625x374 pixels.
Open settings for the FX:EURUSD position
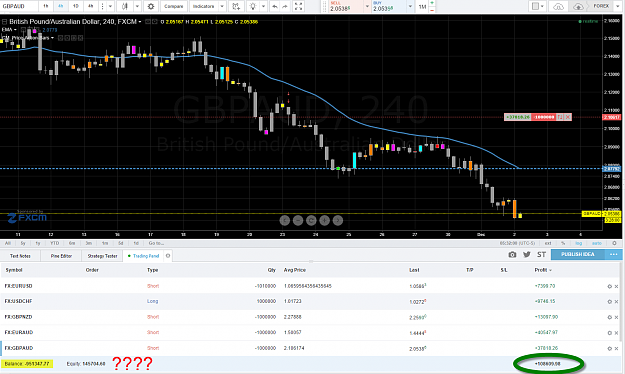pyautogui.click(x=609, y=286)
